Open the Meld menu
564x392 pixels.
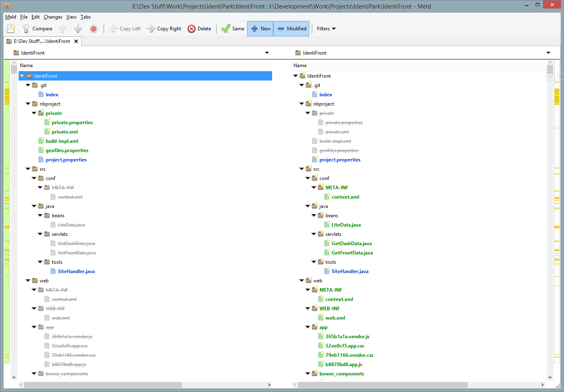tap(11, 17)
